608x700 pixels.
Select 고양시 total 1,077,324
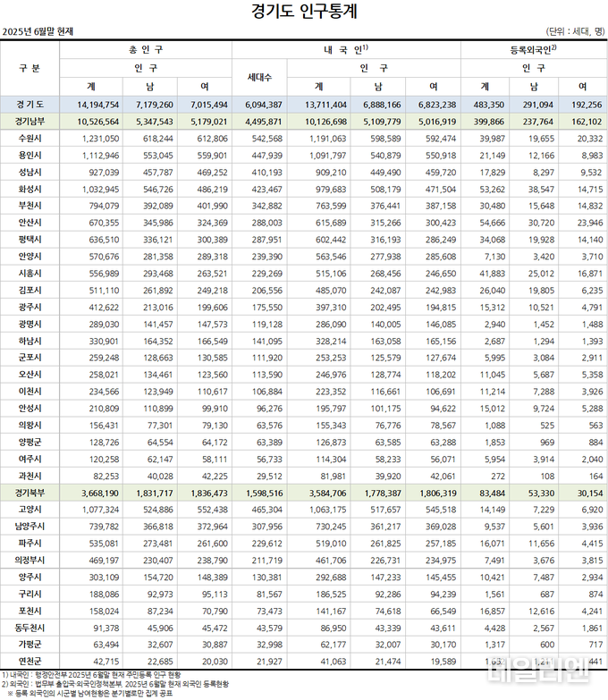(x=100, y=510)
